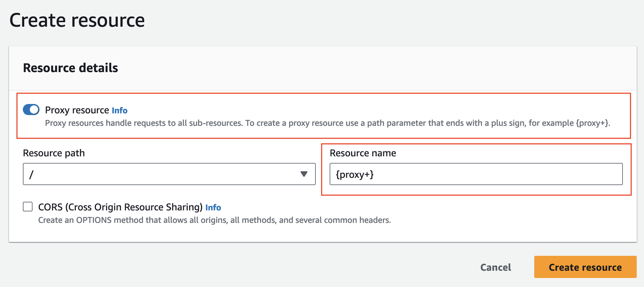Viewport: 644px width, 287px height.
Task: Click the Resource name input field
Action: pyautogui.click(x=476, y=174)
